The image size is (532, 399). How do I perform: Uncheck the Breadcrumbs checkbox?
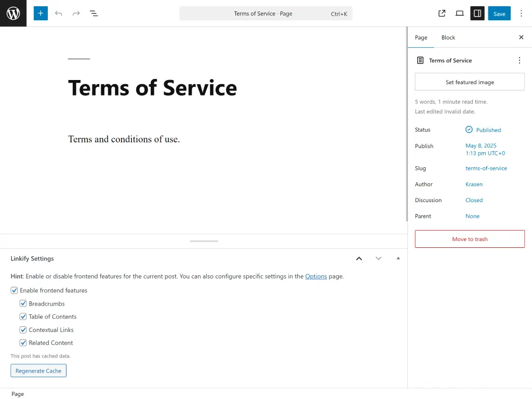(x=23, y=303)
